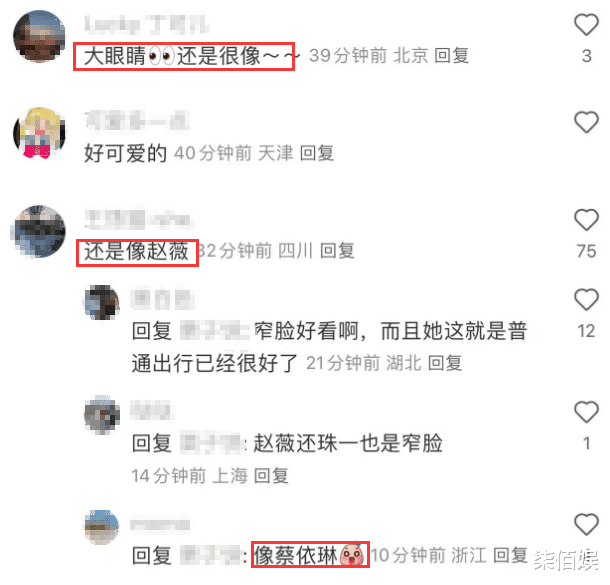Like the 还是像赵薇 comment with 75 likes
This screenshot has width=610, height=585.
[x=586, y=220]
